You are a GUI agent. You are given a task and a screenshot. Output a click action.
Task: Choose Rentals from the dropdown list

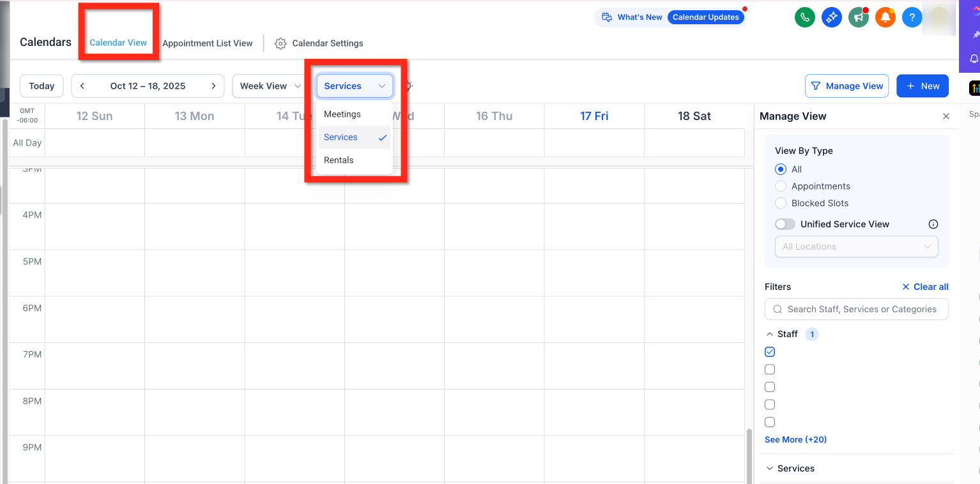pyautogui.click(x=355, y=160)
